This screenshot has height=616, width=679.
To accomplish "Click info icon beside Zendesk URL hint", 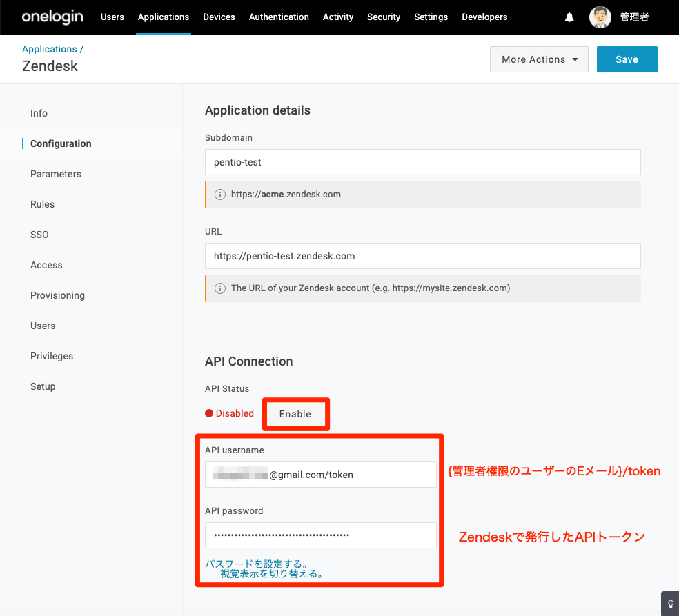I will (x=220, y=288).
